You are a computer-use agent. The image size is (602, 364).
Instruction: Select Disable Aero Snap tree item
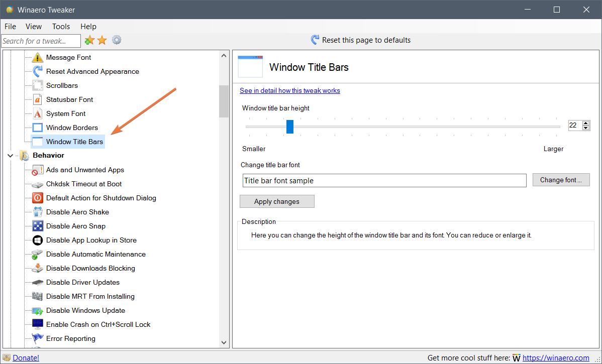76,226
